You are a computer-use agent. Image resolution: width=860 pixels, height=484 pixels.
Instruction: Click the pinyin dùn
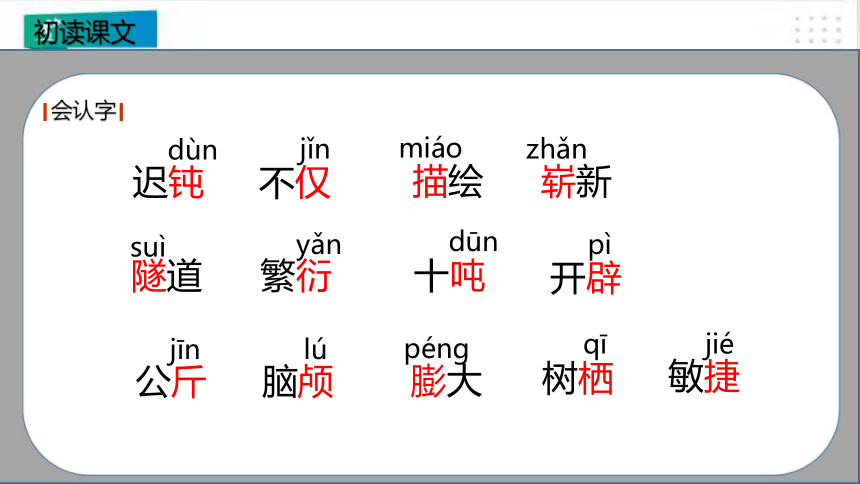193,150
